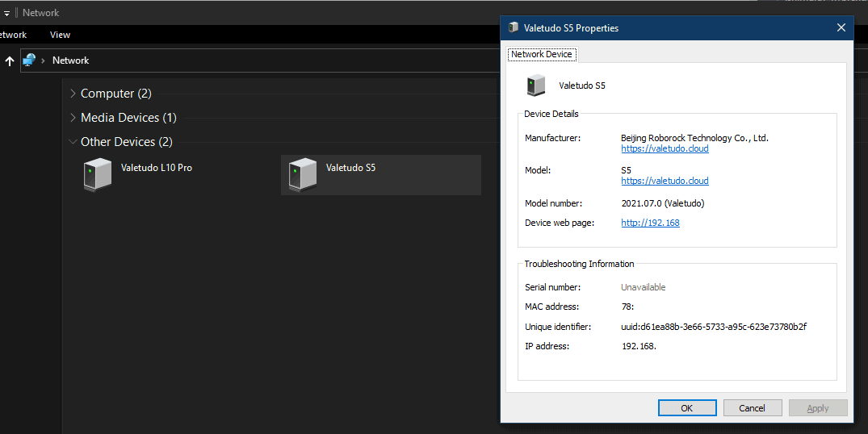Click the Valetudo S5 label in device list

click(x=350, y=168)
